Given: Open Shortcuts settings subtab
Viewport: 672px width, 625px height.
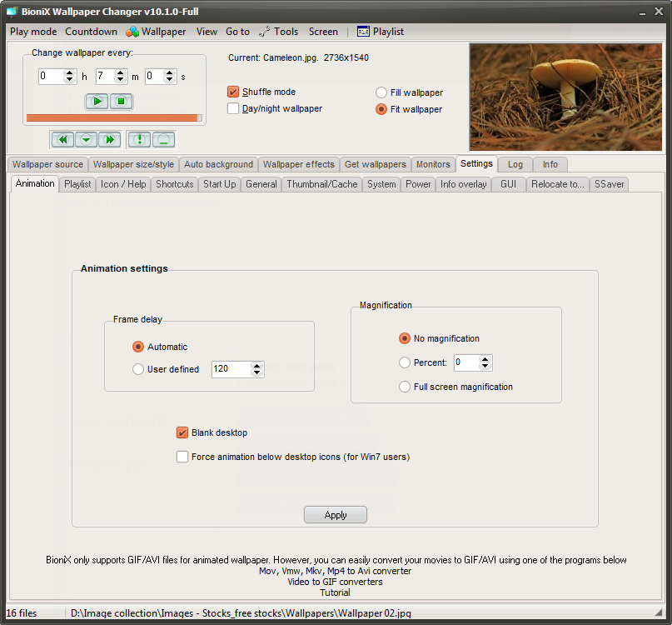Looking at the screenshot, I should point(174,184).
